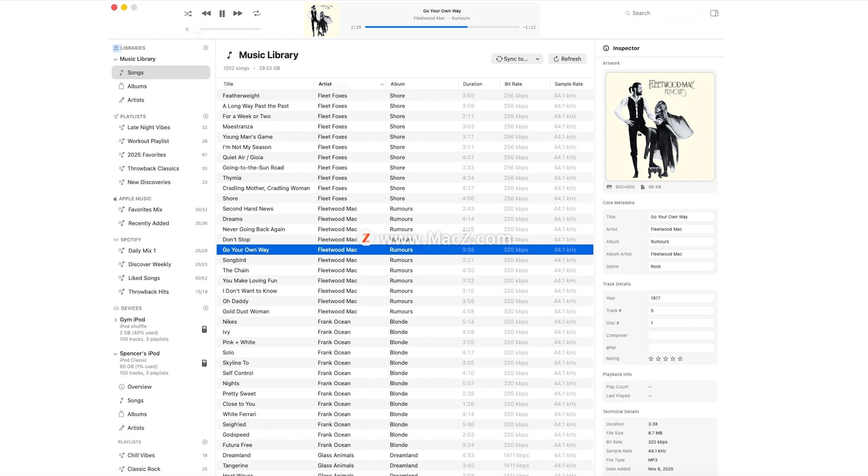Open the Sync to... dropdown
This screenshot has height=476, width=868.
[x=517, y=59]
